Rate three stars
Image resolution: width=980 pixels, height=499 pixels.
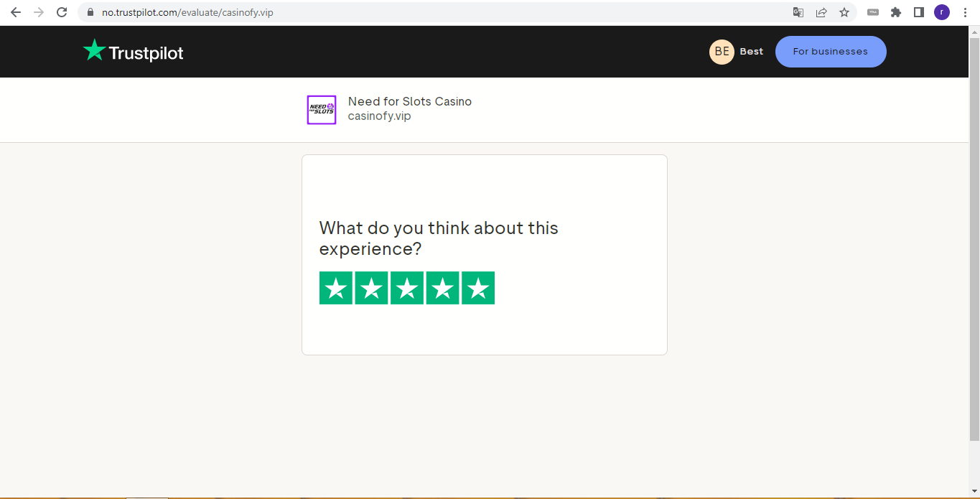pos(407,288)
